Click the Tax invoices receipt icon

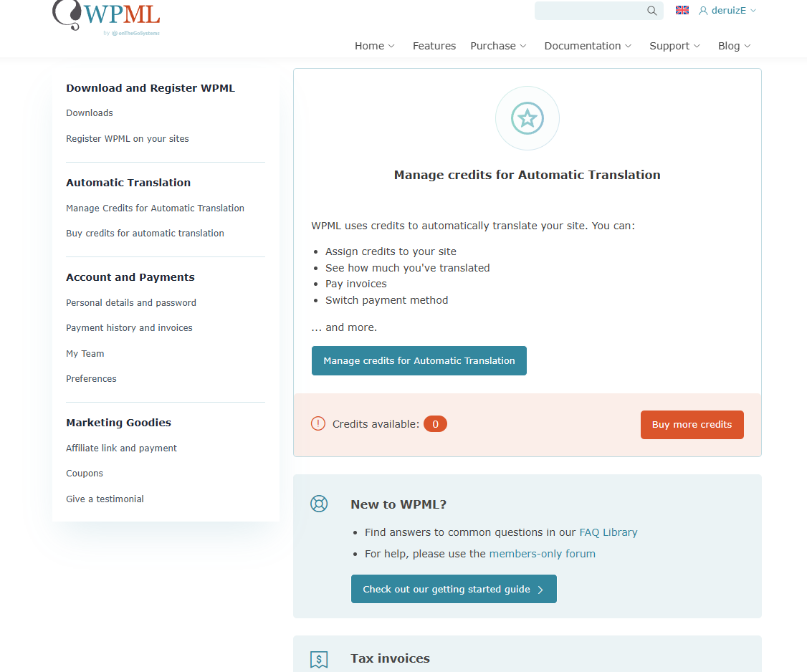[319, 659]
